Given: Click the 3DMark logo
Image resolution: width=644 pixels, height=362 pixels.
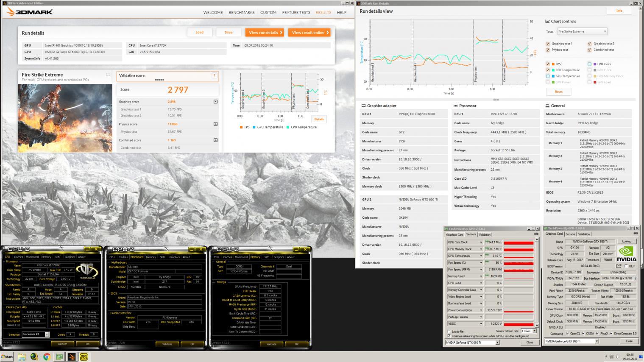Looking at the screenshot, I should (x=30, y=12).
